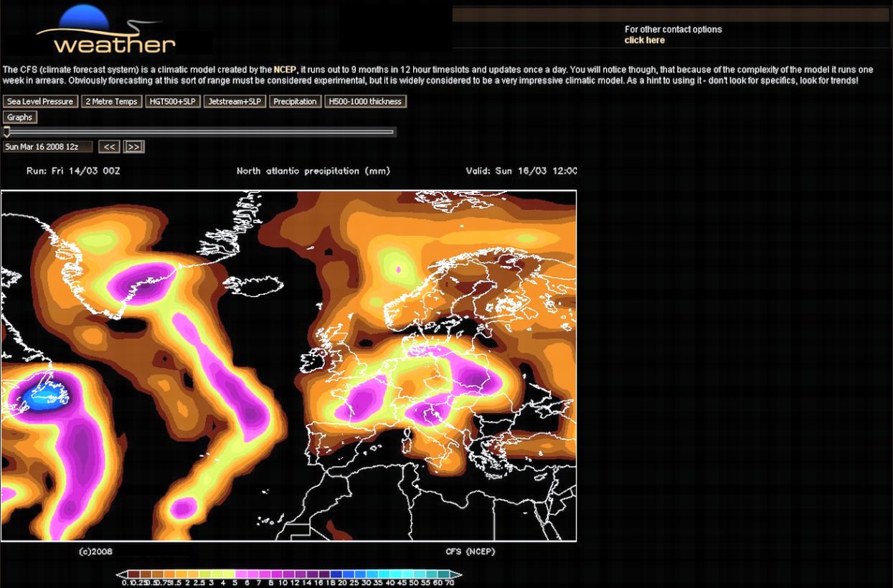This screenshot has height=588, width=893.
Task: Click the timeslot slider handle
Action: coord(7,132)
